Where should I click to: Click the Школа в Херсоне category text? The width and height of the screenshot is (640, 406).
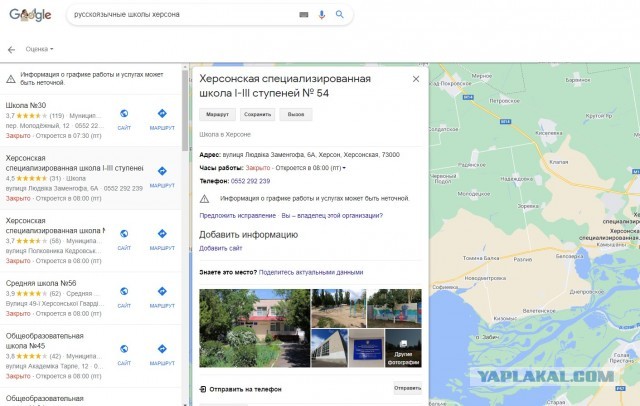[225, 134]
